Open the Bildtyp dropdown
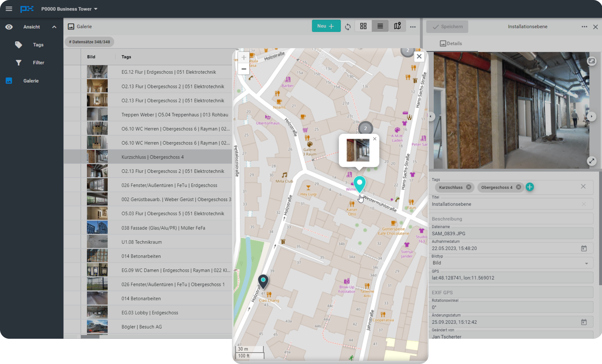This screenshot has height=364, width=602. coord(511,263)
